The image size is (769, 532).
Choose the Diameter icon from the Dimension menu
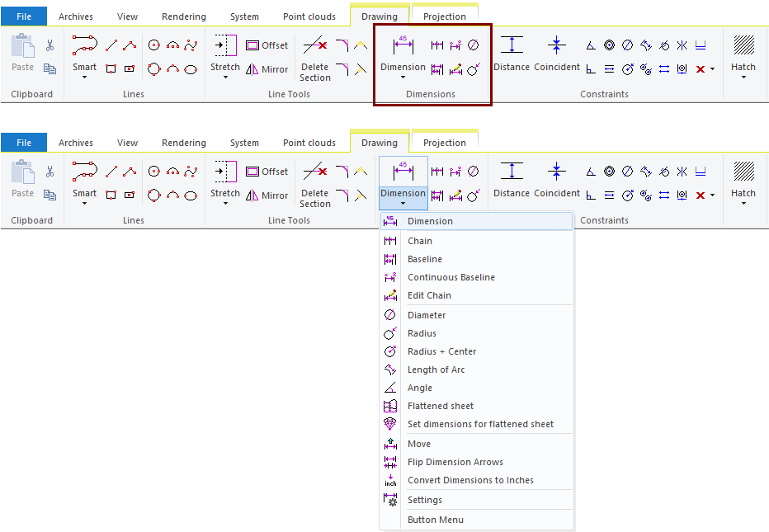390,315
